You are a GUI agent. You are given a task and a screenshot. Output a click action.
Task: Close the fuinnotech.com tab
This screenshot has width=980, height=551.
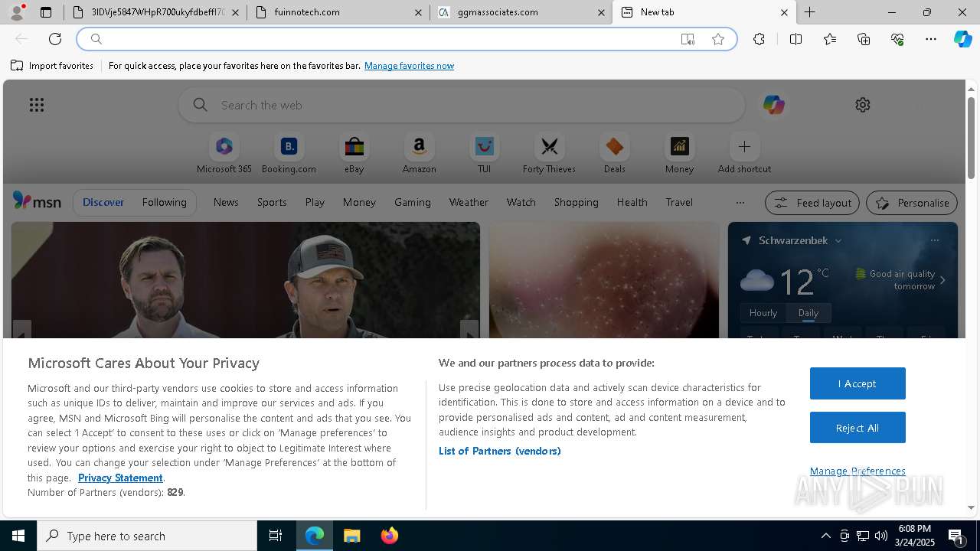[418, 12]
